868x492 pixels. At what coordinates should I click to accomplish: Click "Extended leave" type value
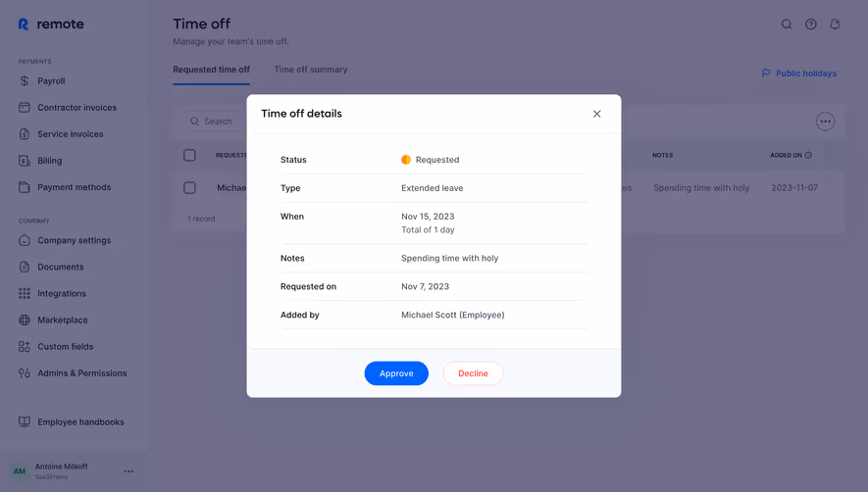click(432, 188)
